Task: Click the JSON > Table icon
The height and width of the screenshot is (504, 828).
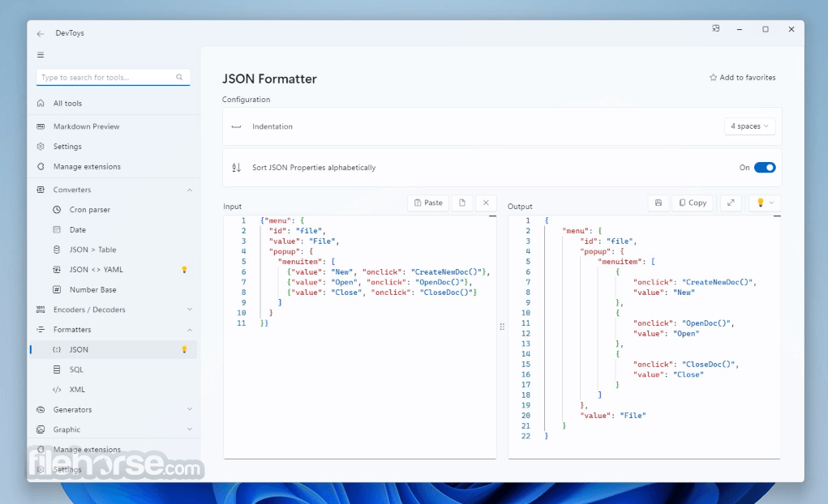Action: [x=57, y=250]
